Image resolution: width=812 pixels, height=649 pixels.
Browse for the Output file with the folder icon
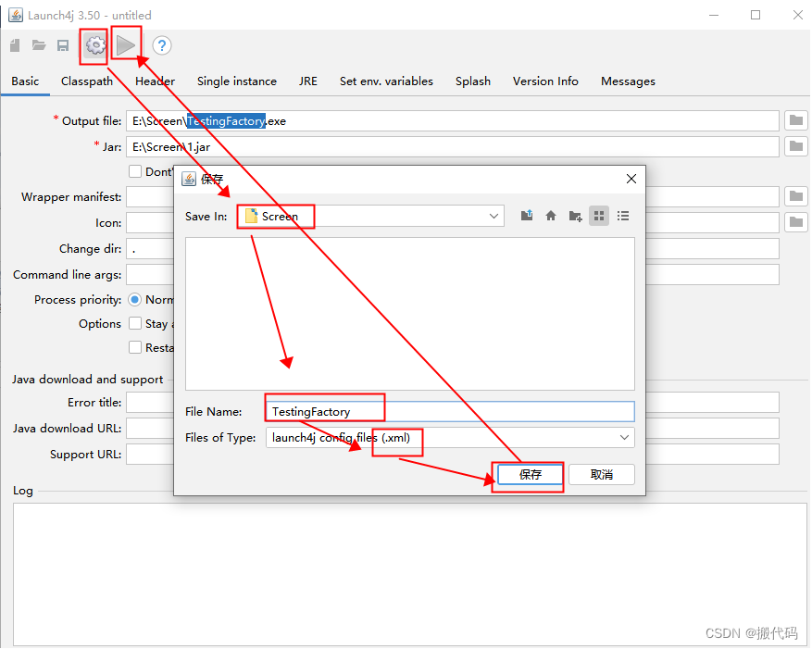pos(796,120)
